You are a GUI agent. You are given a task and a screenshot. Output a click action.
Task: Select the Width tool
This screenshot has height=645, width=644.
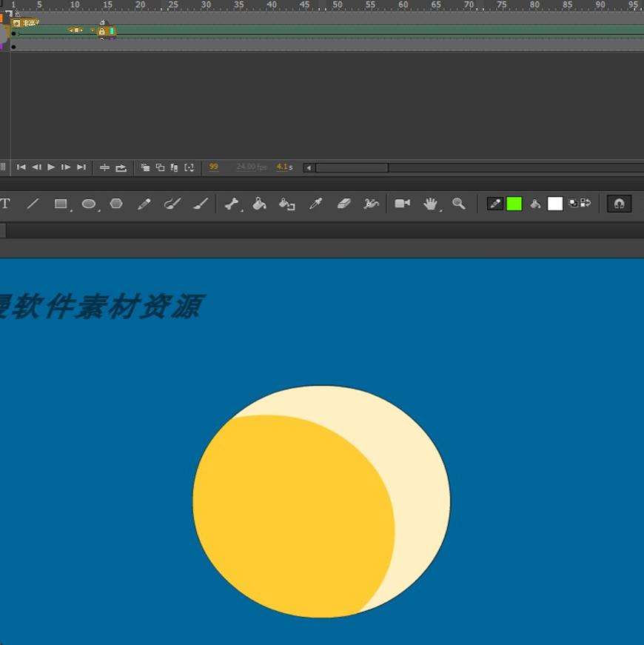tap(371, 204)
